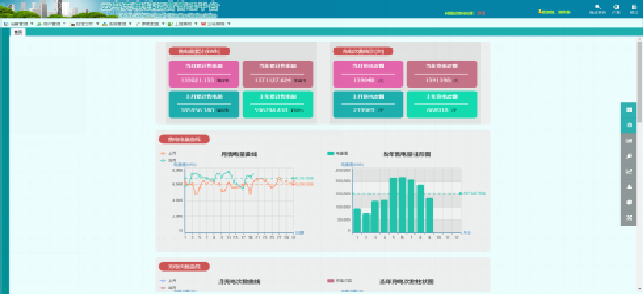
Task: Click the rightmost exit icon in header
Action: click(x=634, y=8)
